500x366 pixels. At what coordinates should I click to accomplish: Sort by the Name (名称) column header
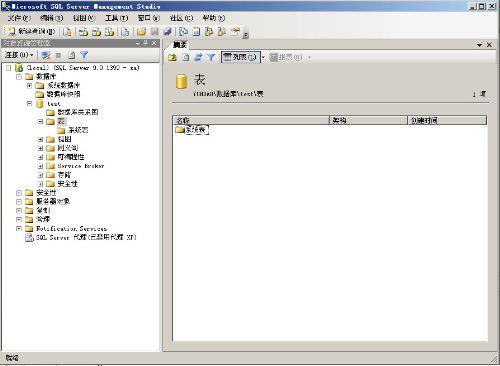tap(251, 120)
